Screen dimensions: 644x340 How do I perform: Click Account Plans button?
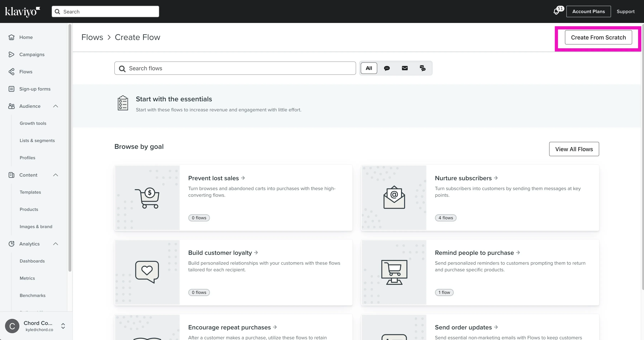[x=588, y=11]
